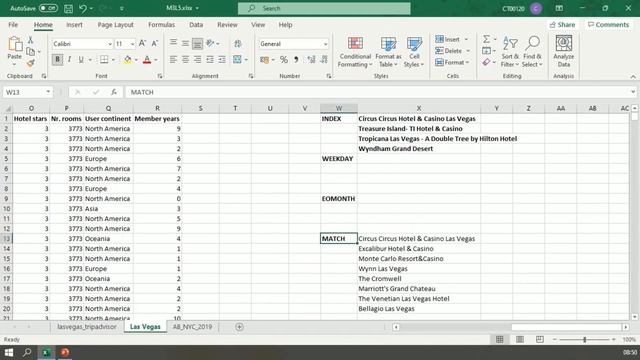Toggle Align Left button

coord(173,60)
